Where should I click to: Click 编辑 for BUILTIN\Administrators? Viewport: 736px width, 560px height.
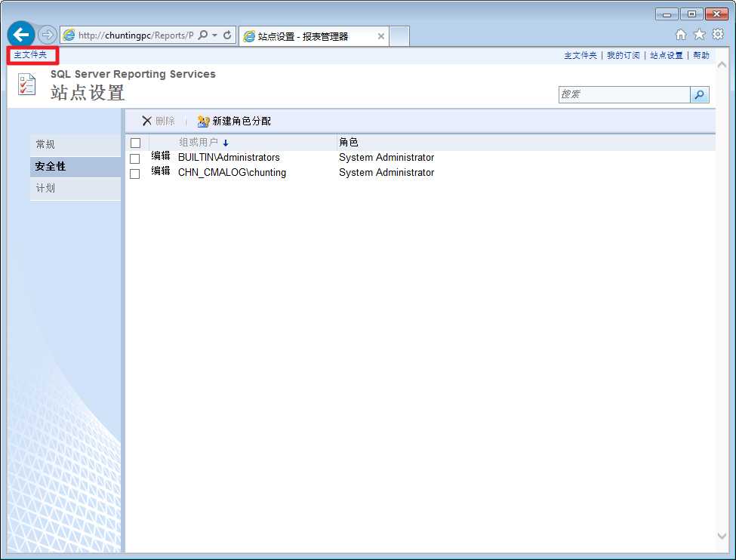(161, 155)
